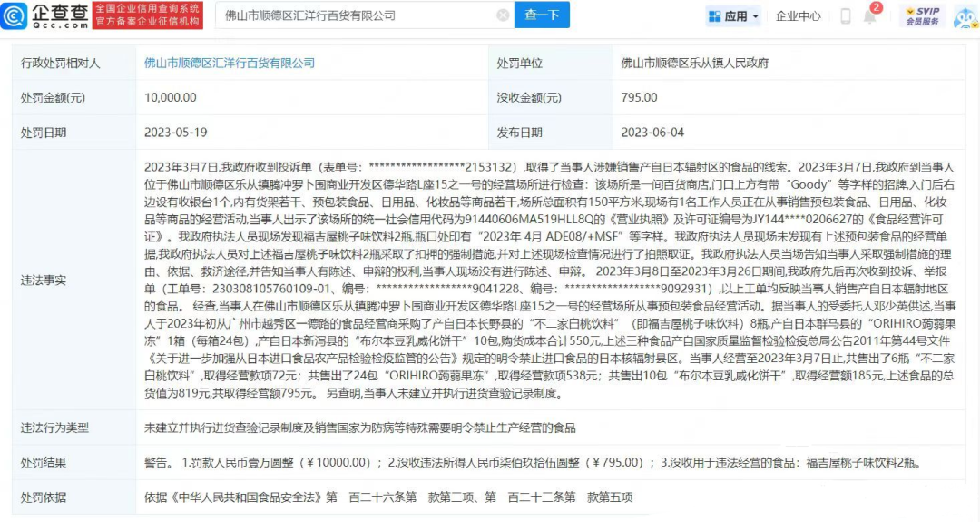This screenshot has width=980, height=522.
Task: Click the 行政处罚相对人 label cell
Action: click(73, 64)
